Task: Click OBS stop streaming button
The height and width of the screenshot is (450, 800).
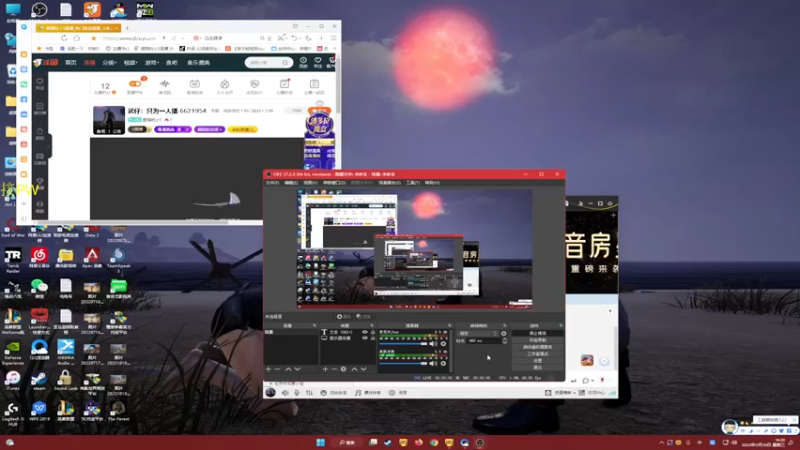Action: [537, 333]
